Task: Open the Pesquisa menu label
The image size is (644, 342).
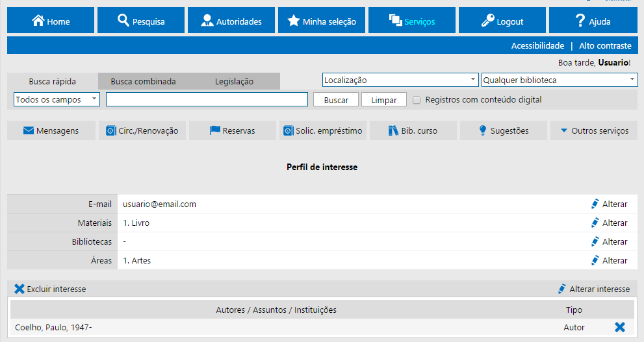Action: pyautogui.click(x=148, y=21)
